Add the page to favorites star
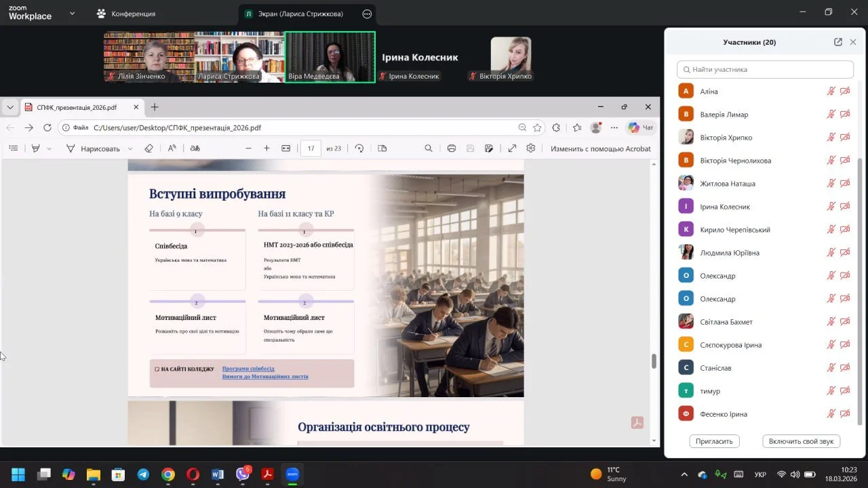The image size is (868, 488). tap(537, 127)
